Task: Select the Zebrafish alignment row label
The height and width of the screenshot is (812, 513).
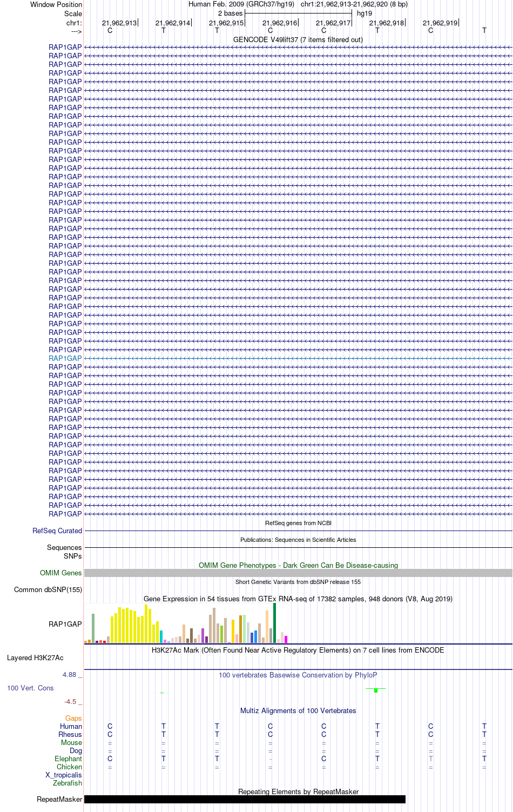Action: (67, 783)
